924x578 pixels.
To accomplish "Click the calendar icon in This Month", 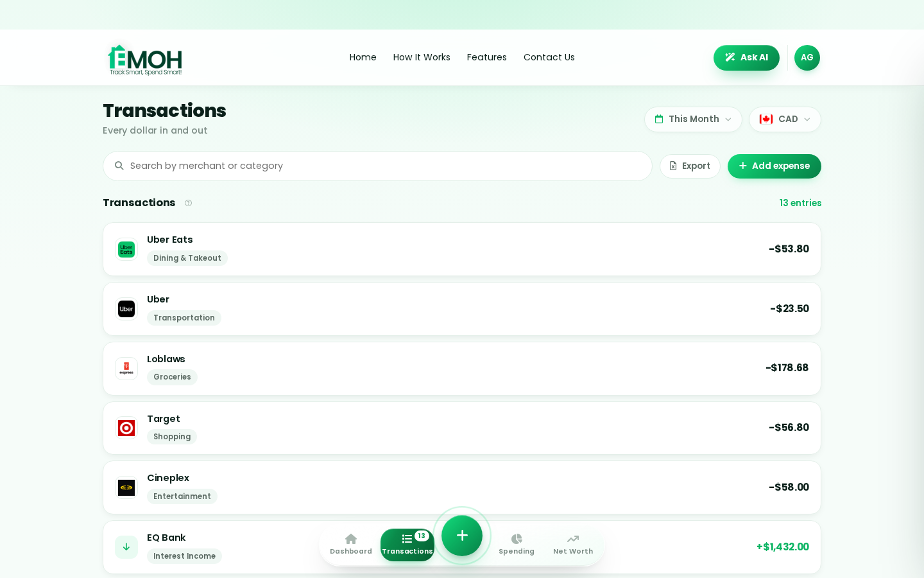I will click(659, 119).
